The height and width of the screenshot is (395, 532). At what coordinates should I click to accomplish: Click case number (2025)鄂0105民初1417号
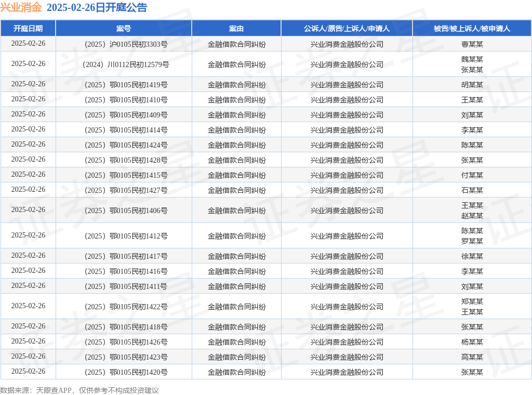coord(126,257)
